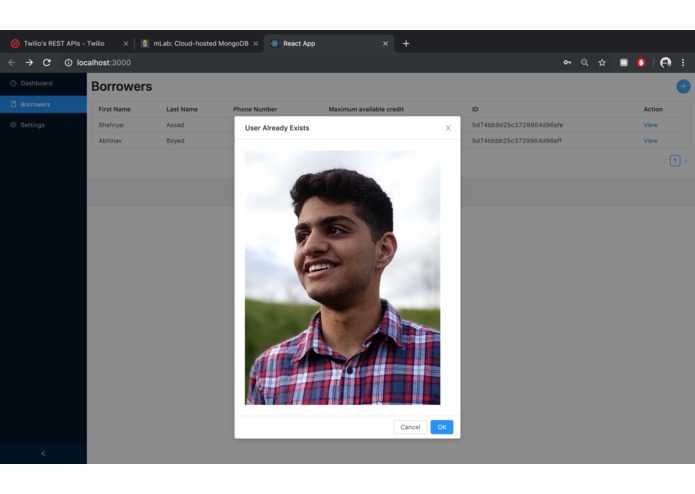Viewport: 695px width, 494px height.
Task: Add a new borrower plus button
Action: pyautogui.click(x=683, y=86)
